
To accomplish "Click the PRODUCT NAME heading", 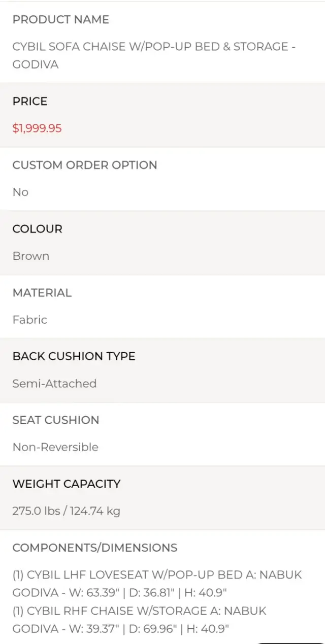I will pyautogui.click(x=61, y=20).
